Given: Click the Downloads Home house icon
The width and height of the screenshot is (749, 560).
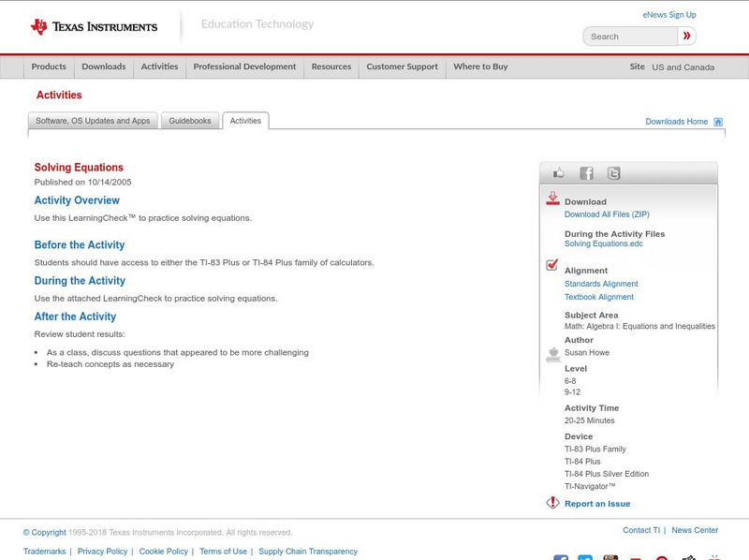Looking at the screenshot, I should point(715,121).
